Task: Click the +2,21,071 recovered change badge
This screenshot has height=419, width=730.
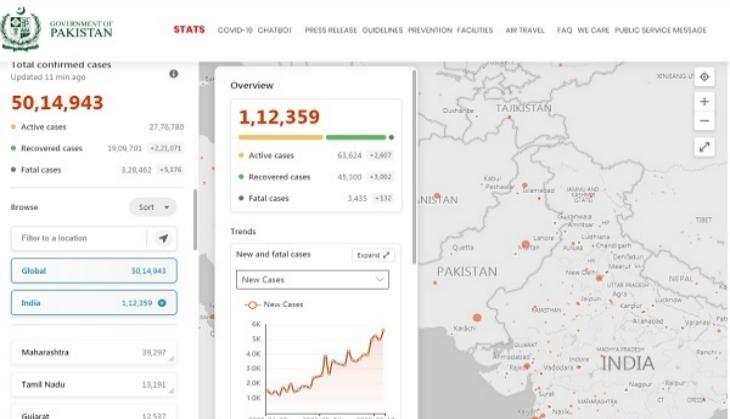Action: coord(165,149)
